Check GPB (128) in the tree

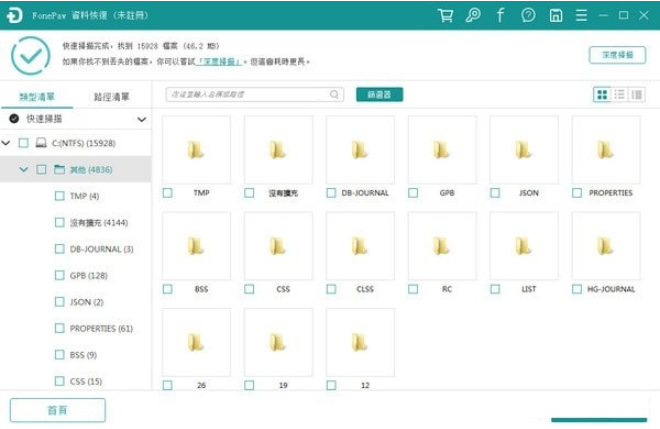60,276
